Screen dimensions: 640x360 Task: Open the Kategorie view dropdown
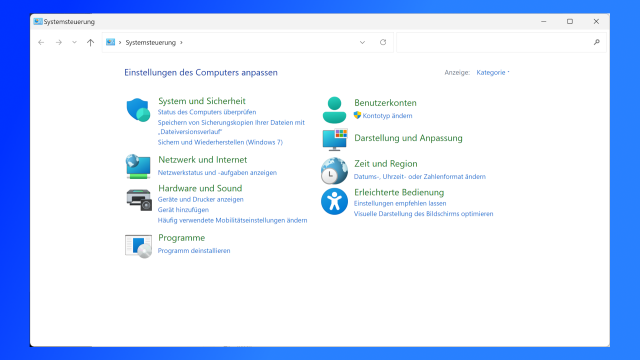[x=493, y=72]
